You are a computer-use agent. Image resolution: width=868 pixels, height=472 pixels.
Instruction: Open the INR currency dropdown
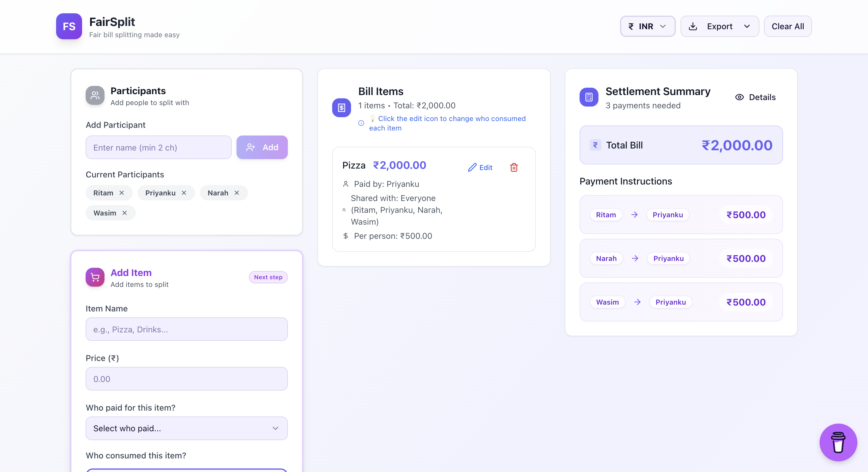point(647,26)
